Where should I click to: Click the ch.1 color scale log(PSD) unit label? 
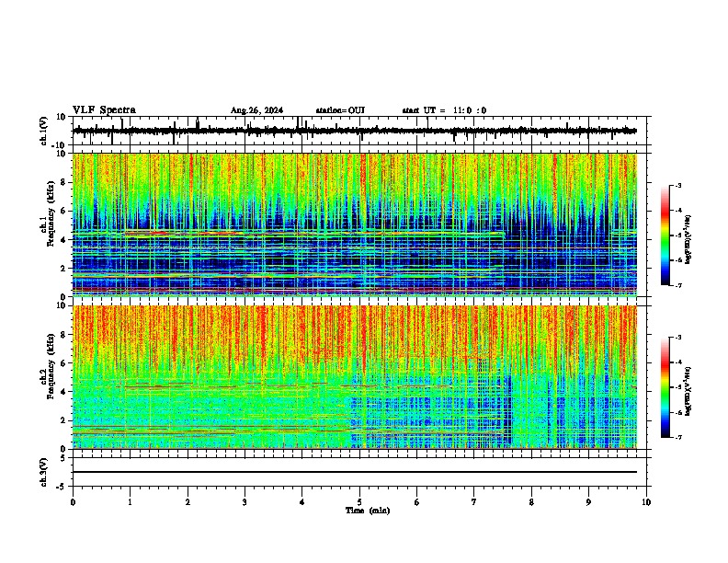(688, 240)
